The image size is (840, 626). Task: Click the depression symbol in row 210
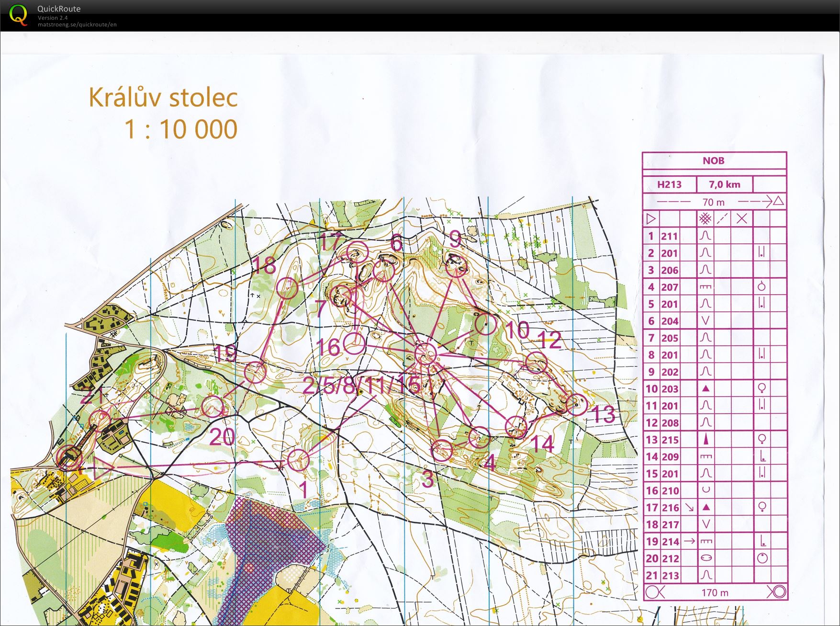(706, 490)
